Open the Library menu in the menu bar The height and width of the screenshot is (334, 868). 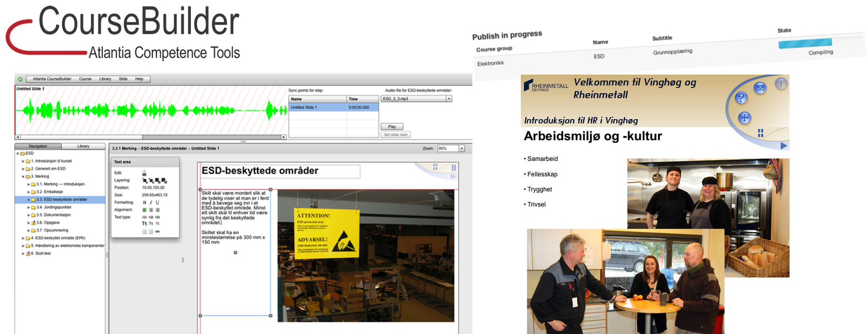click(105, 79)
